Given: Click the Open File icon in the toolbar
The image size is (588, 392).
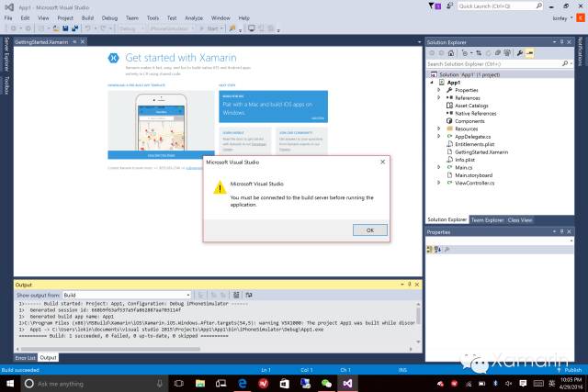Looking at the screenshot, I should click(56, 28).
